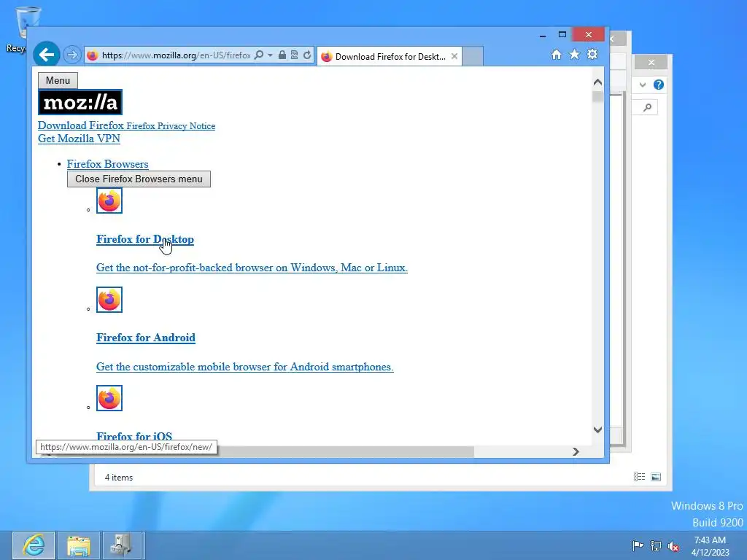
Task: Click the network icon in the system tray
Action: click(x=656, y=545)
